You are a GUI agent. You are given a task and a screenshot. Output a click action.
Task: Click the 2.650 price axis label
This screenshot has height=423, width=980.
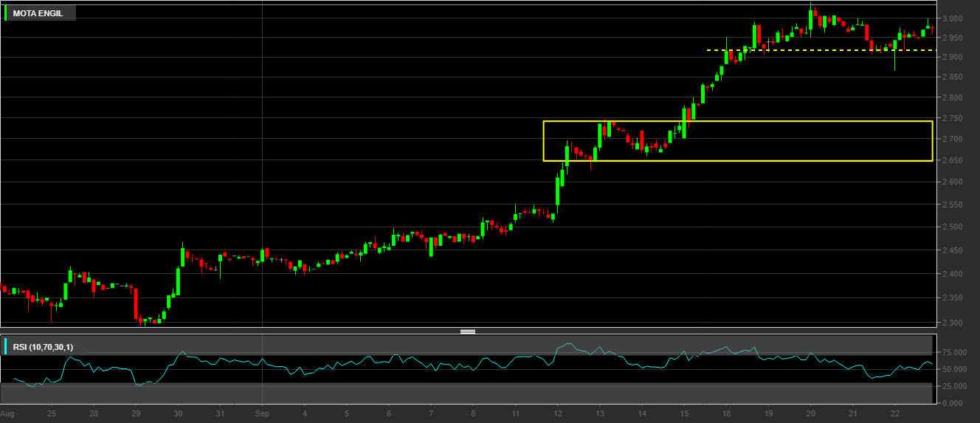[951, 160]
